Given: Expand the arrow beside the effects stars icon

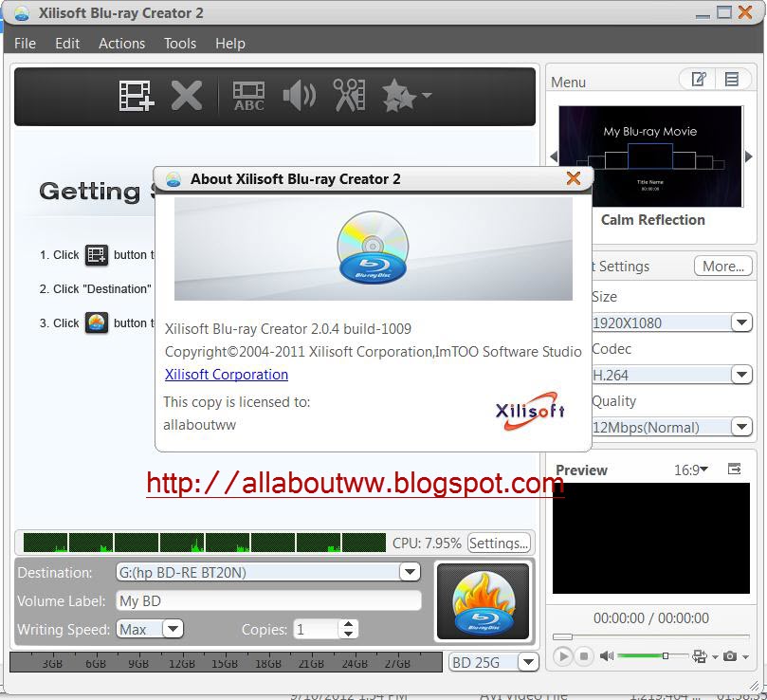Looking at the screenshot, I should click(427, 95).
